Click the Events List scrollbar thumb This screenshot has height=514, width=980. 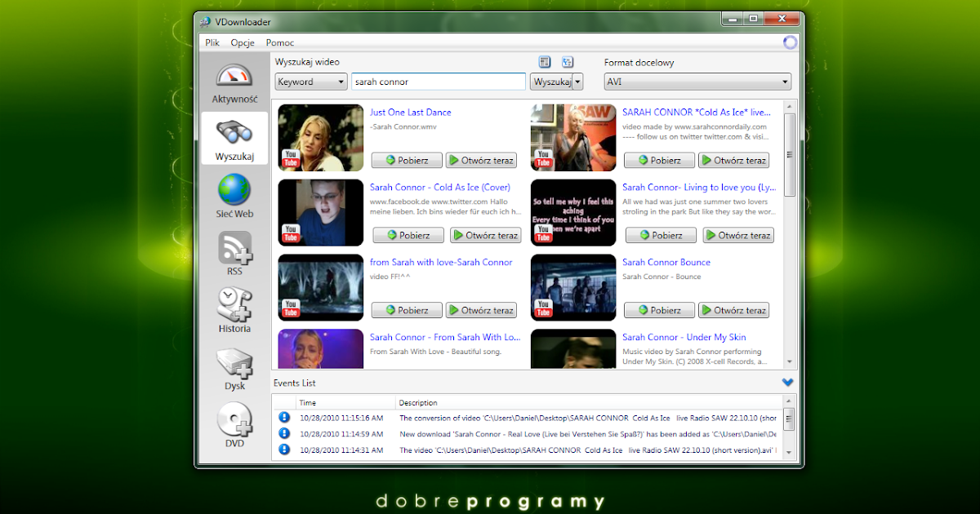788,421
